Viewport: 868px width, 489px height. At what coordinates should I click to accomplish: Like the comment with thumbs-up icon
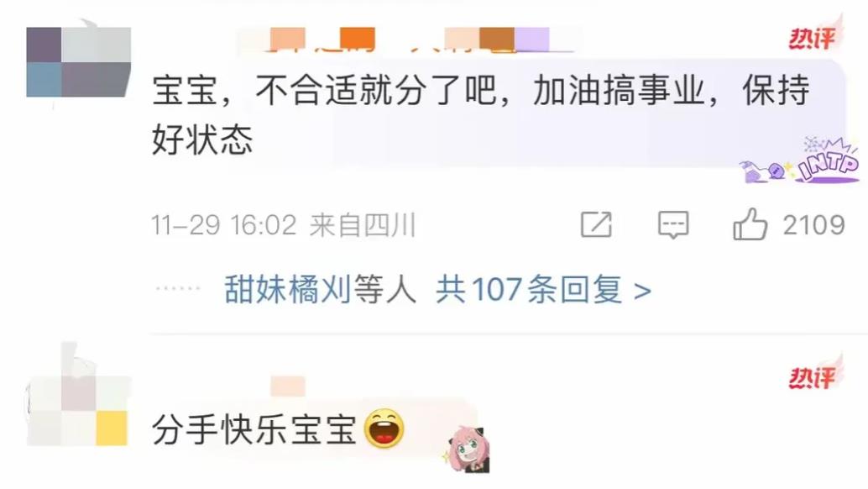(750, 223)
